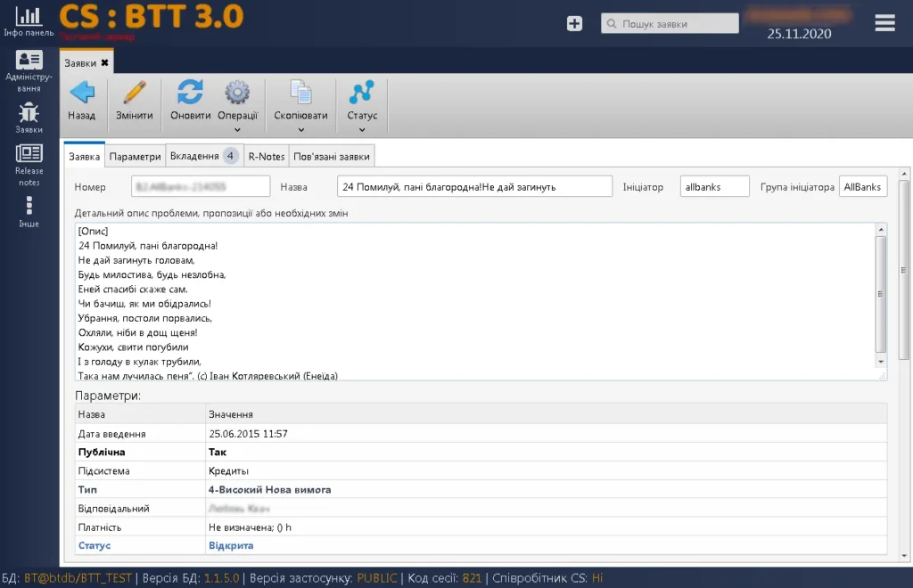
Task: Expand the Статус dropdown arrow
Action: [x=362, y=130]
